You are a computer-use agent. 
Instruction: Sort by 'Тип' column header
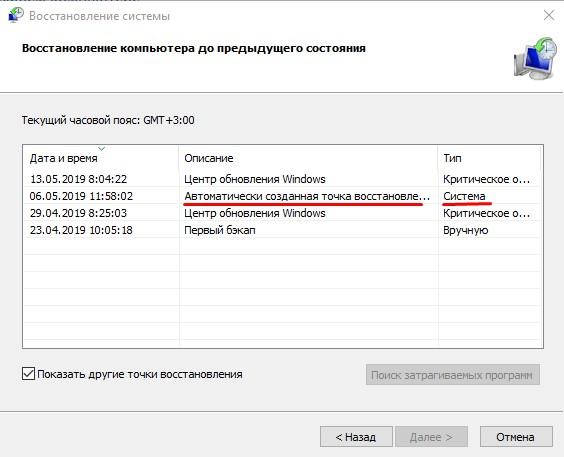click(490, 158)
